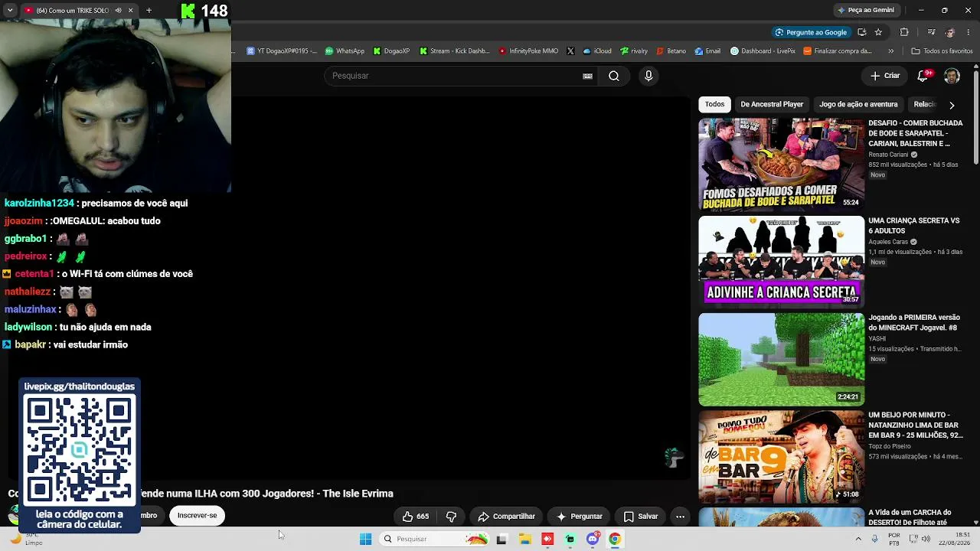Screen dimensions: 980x551
Task: Select the Todos filter chip
Action: pyautogui.click(x=714, y=104)
